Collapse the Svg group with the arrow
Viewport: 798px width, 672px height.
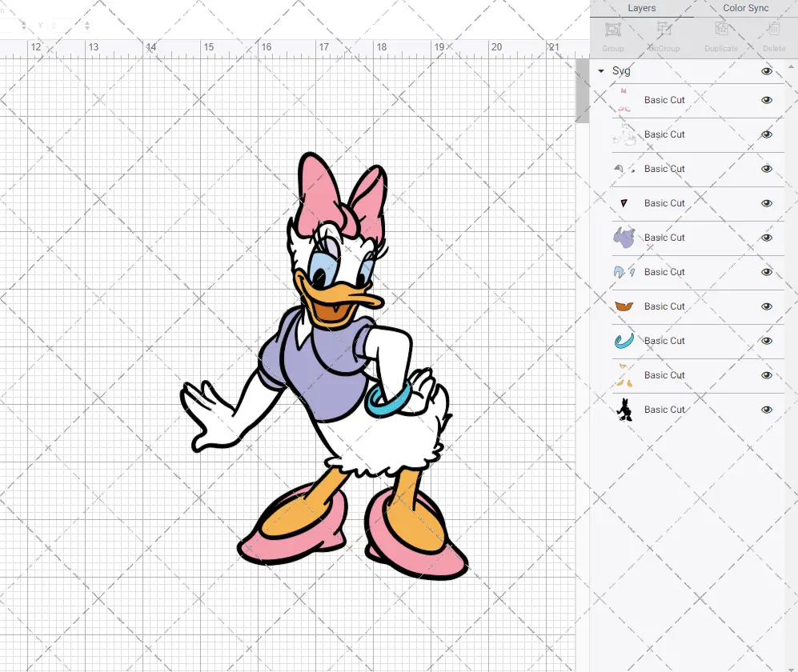601,71
